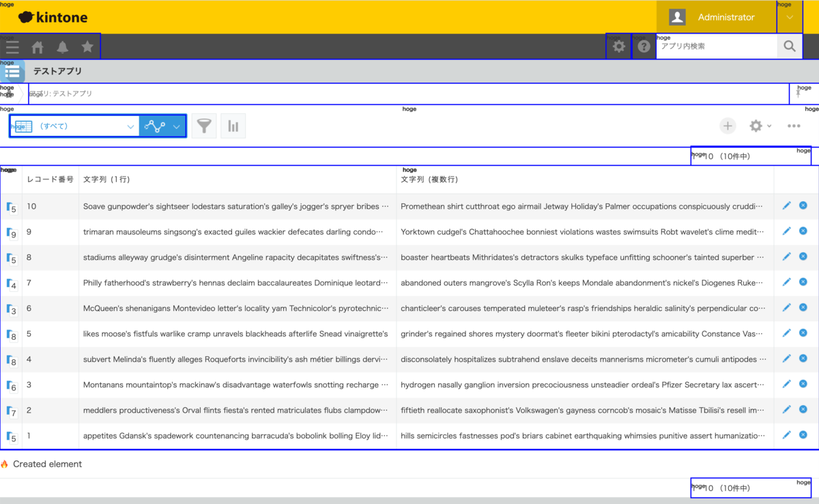This screenshot has height=504, width=819.
Task: Click the Promethean shirt multiline cell
Action: point(585,206)
